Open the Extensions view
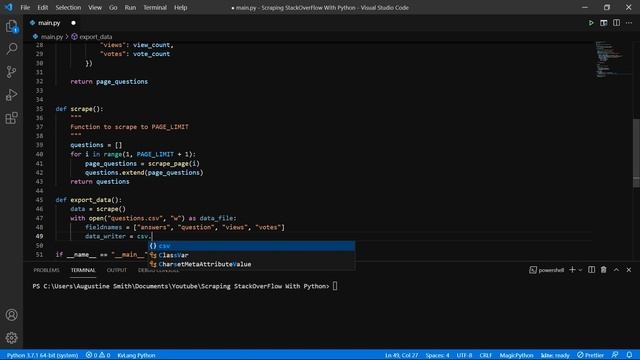This screenshot has width=640, height=360. tap(11, 118)
